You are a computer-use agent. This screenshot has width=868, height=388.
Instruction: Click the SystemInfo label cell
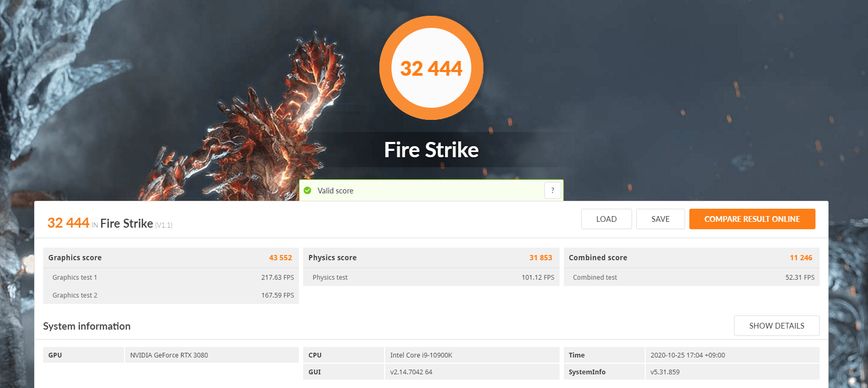604,372
